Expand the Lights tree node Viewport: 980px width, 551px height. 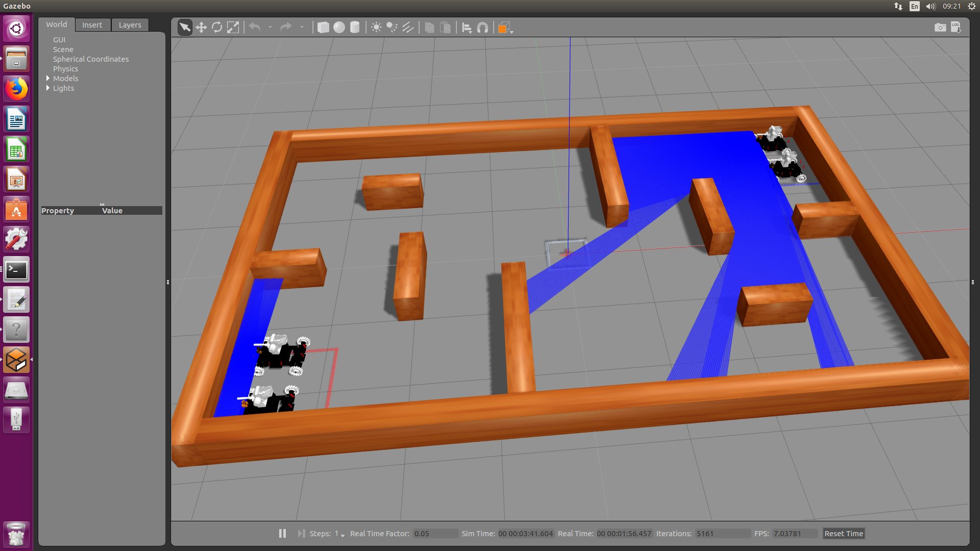coord(48,88)
